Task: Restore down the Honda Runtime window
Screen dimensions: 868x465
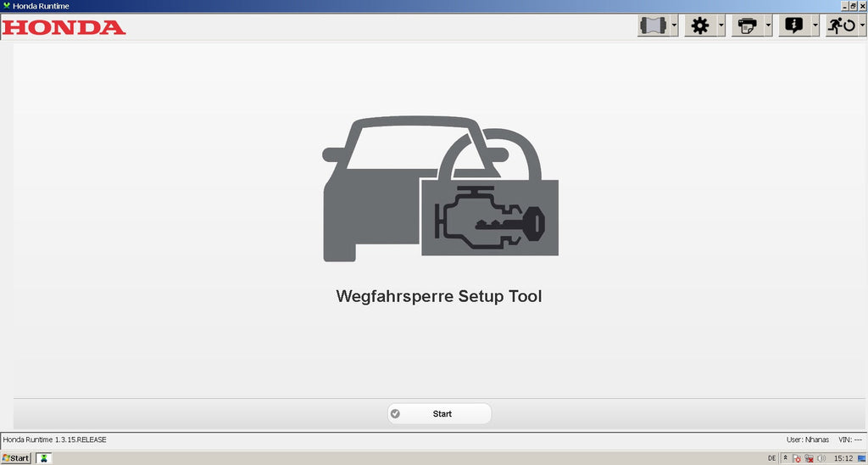Action: 854,6
